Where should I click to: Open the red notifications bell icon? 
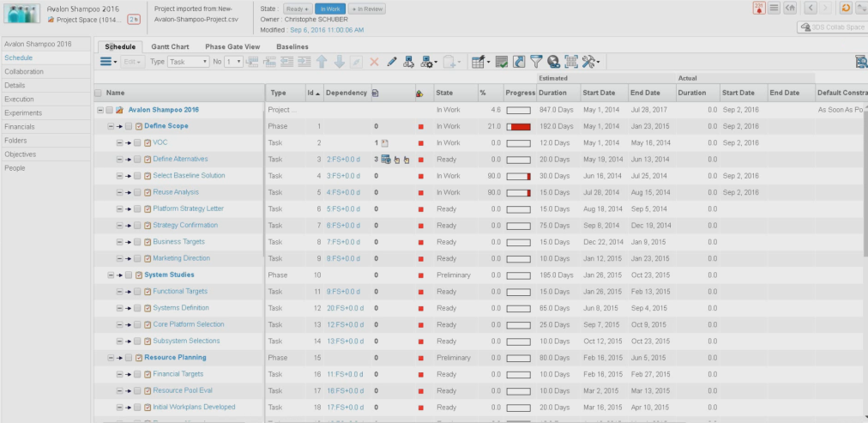point(759,8)
